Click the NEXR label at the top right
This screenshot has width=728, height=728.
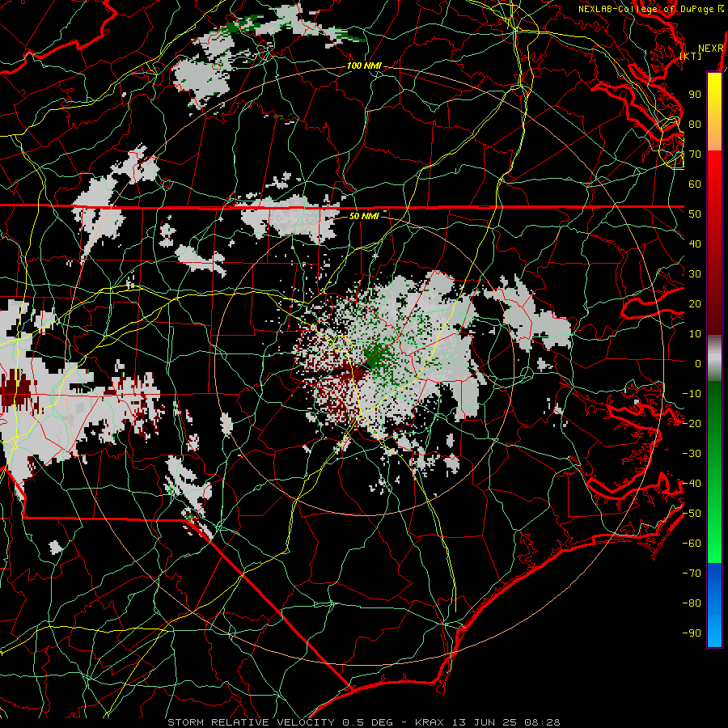tap(711, 49)
